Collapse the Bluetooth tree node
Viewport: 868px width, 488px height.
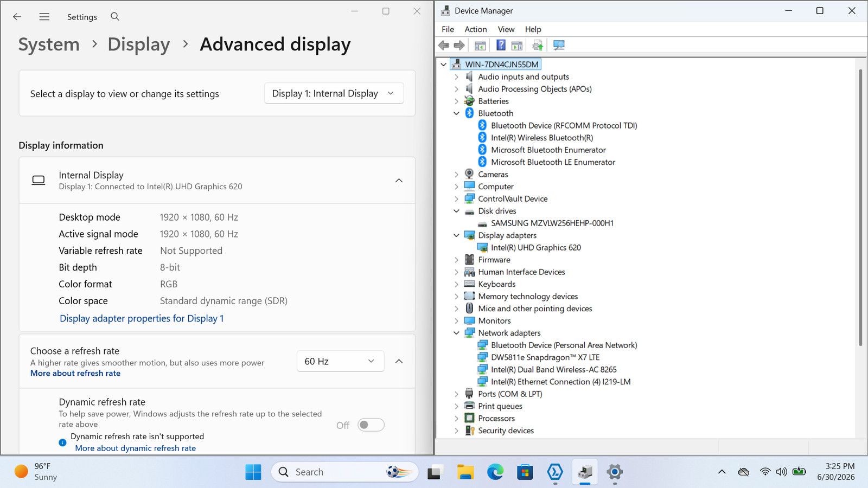[456, 113]
